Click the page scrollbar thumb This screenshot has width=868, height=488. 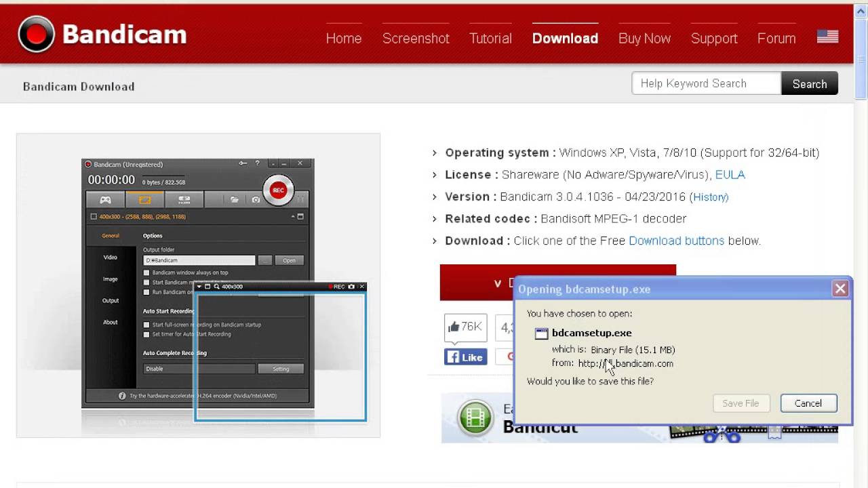coord(861,58)
